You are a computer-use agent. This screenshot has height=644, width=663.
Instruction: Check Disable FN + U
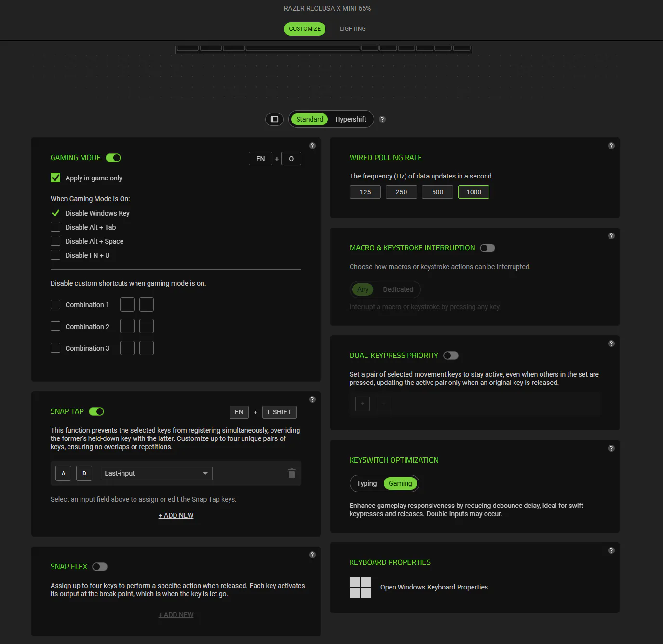55,255
